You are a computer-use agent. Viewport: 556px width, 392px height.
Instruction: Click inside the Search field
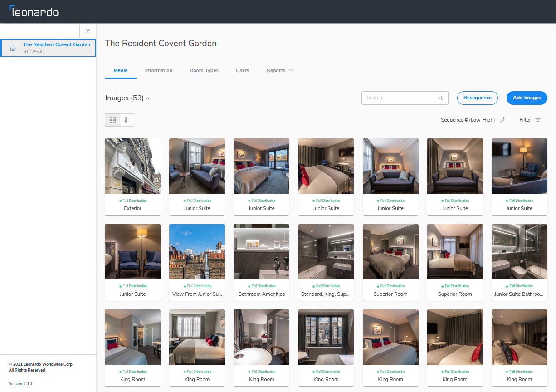(399, 98)
